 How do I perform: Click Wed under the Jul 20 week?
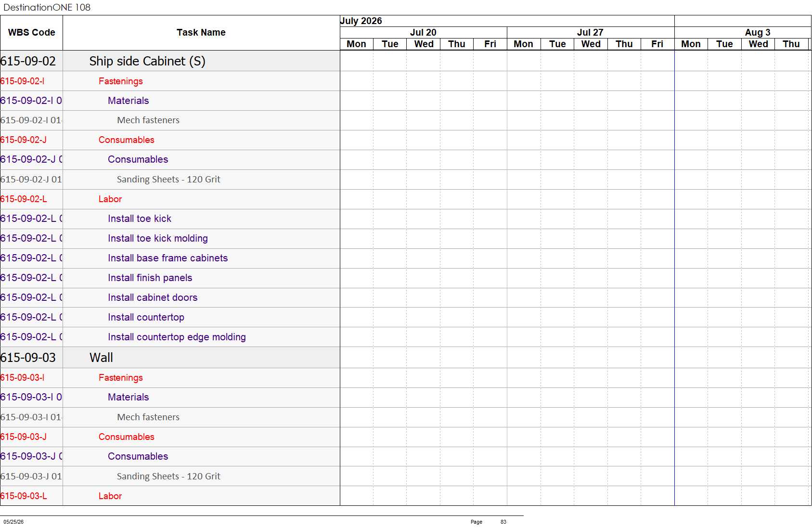point(424,44)
